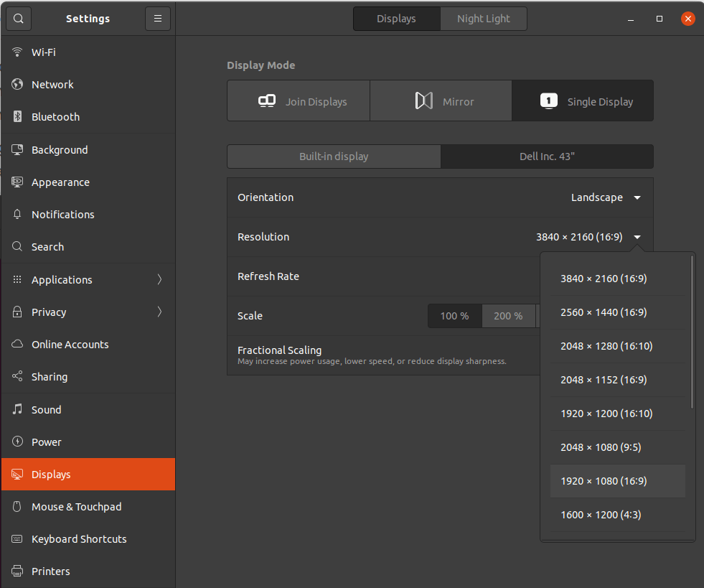The width and height of the screenshot is (704, 588).
Task: Set scale to 200 %
Action: (508, 315)
